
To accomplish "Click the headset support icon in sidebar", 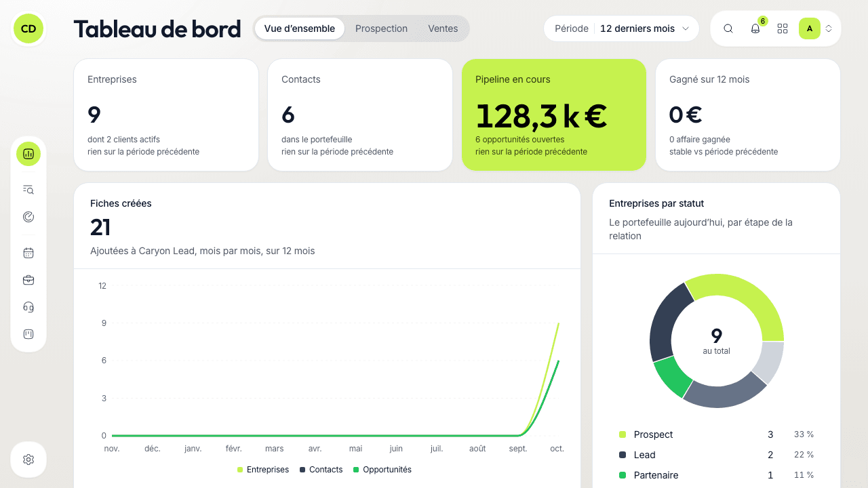I will click(x=28, y=307).
